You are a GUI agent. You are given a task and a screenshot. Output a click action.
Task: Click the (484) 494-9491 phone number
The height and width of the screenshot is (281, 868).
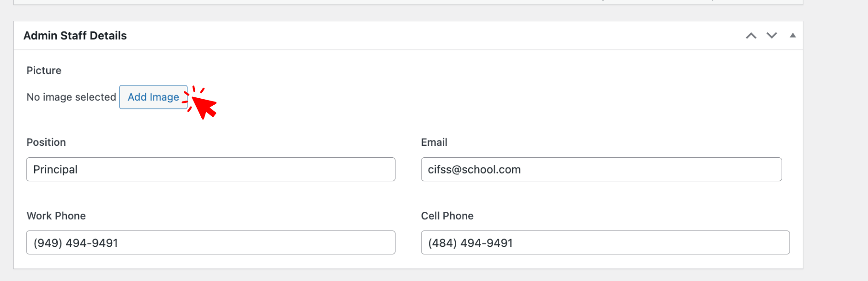(470, 243)
